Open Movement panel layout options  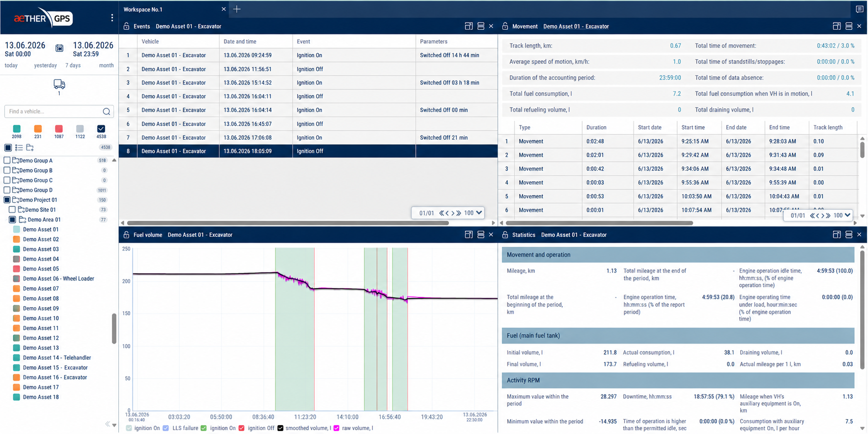tap(849, 26)
